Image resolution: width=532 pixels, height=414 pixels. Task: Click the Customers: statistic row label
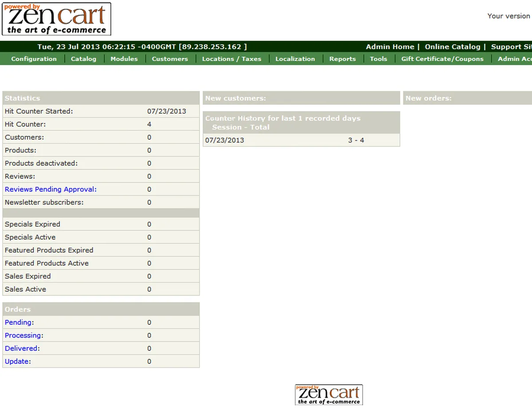(24, 137)
